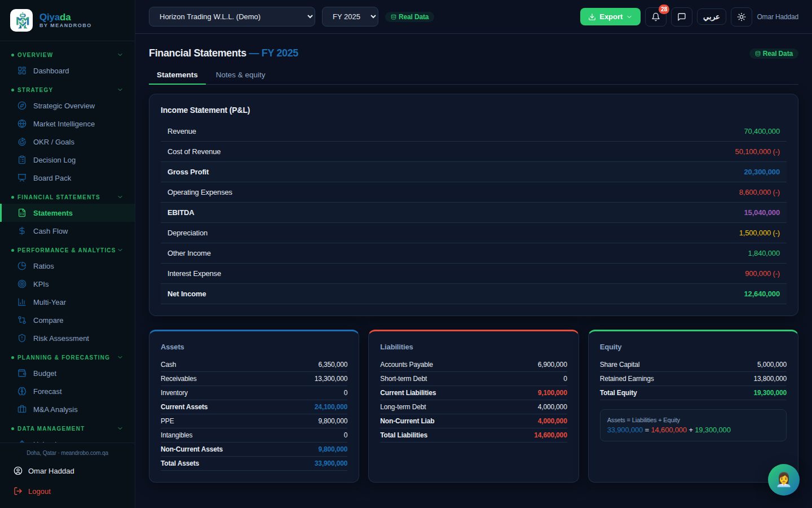Switch to Notes & equity tab

(240, 75)
